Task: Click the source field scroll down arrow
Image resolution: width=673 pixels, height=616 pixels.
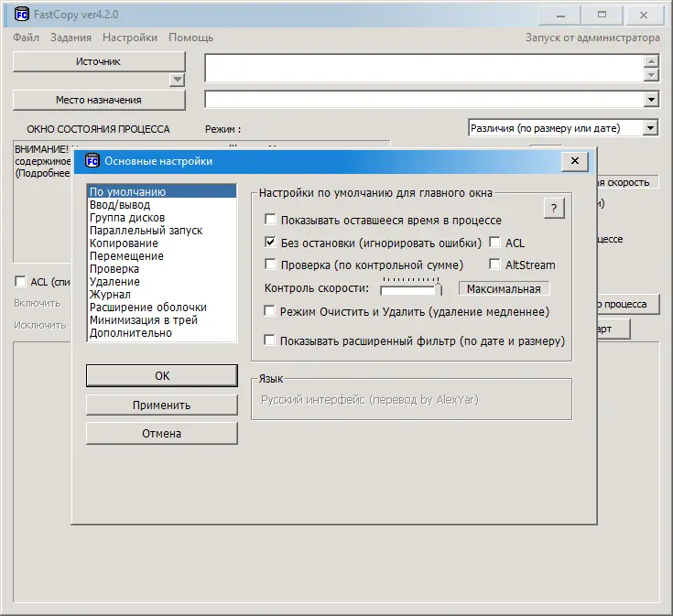Action: pyautogui.click(x=651, y=75)
